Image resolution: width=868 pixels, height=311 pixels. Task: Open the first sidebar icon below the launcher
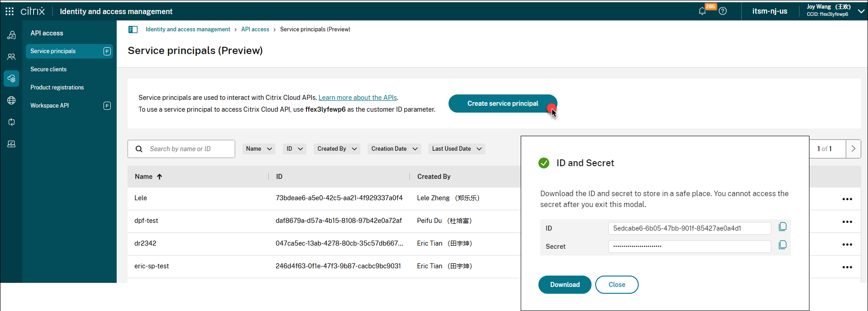point(11,35)
